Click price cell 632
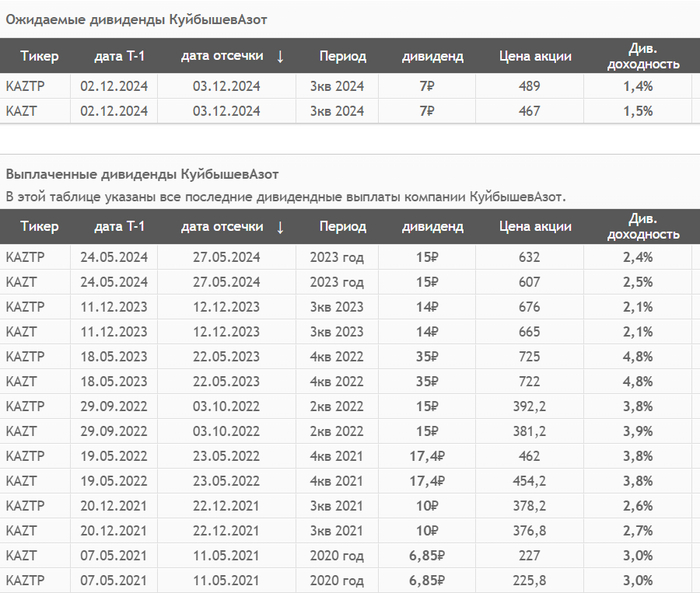Image resolution: width=700 pixels, height=593 pixels. (x=529, y=257)
